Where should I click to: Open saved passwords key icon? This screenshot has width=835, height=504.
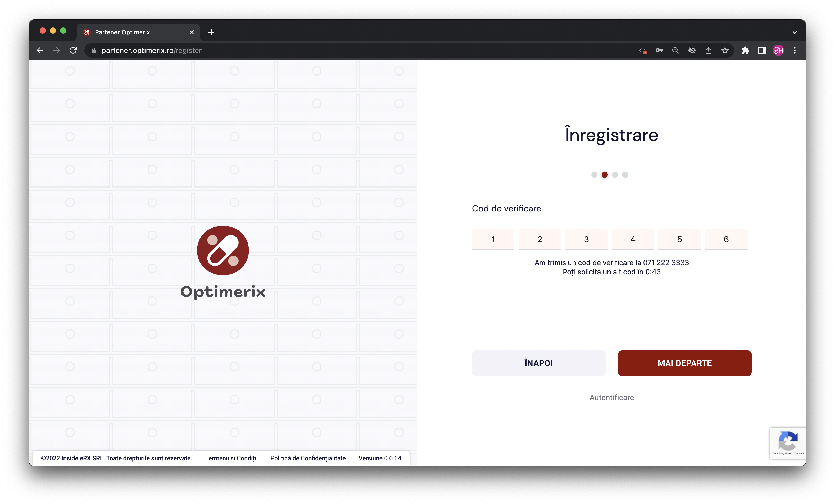[659, 50]
